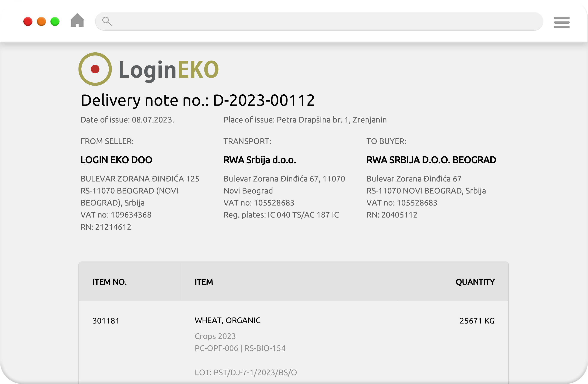Viewport: 588px width, 384px height.
Task: Click the green maximize window dot
Action: [x=55, y=21]
